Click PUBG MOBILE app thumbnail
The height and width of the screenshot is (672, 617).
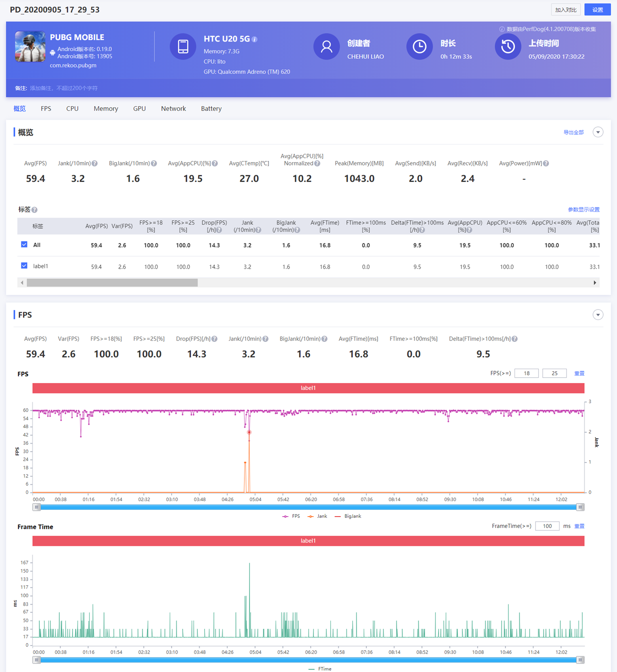[x=30, y=47]
